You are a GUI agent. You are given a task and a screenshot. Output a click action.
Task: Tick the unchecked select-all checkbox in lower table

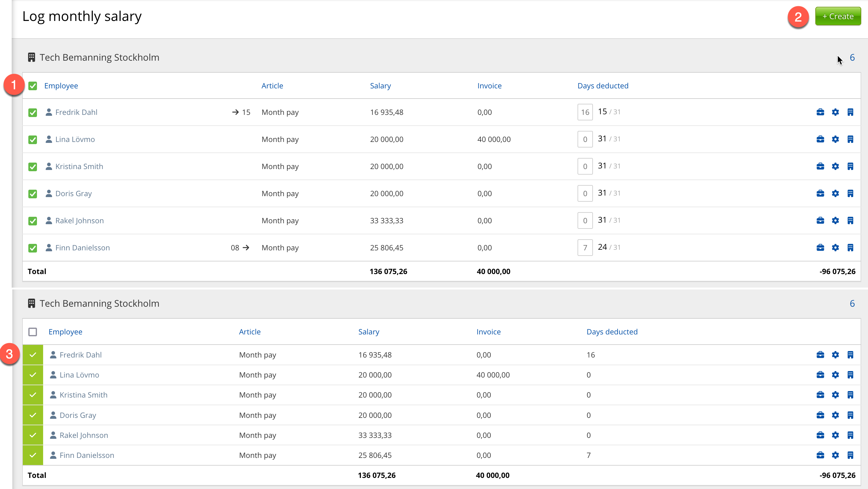[33, 332]
